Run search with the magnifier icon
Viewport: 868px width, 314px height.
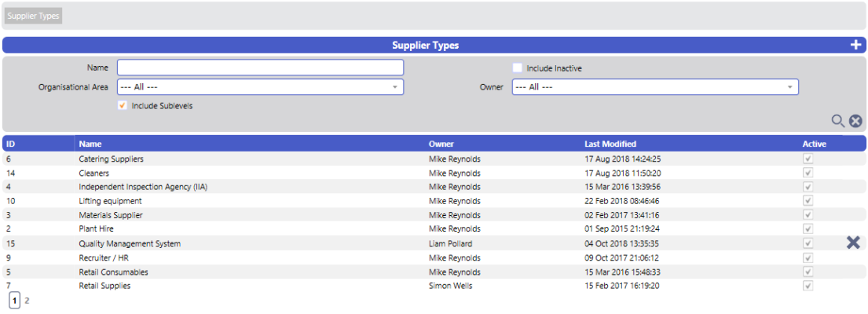(x=839, y=121)
